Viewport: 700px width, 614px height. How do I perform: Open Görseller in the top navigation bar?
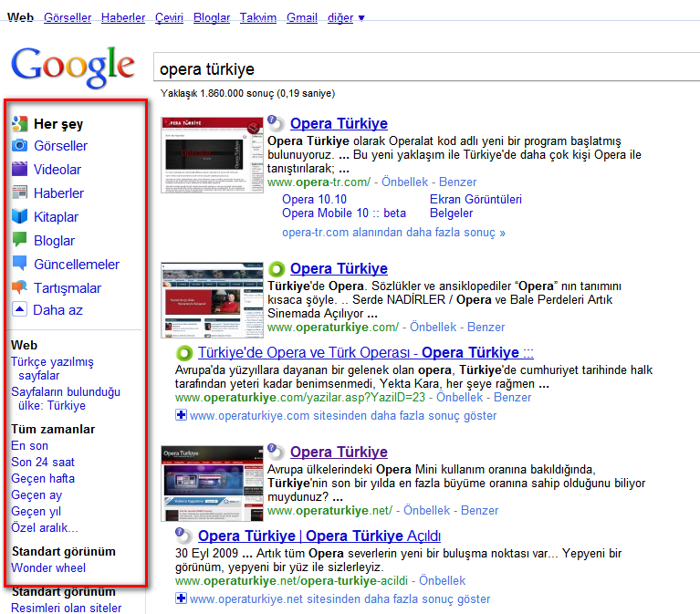pos(68,18)
